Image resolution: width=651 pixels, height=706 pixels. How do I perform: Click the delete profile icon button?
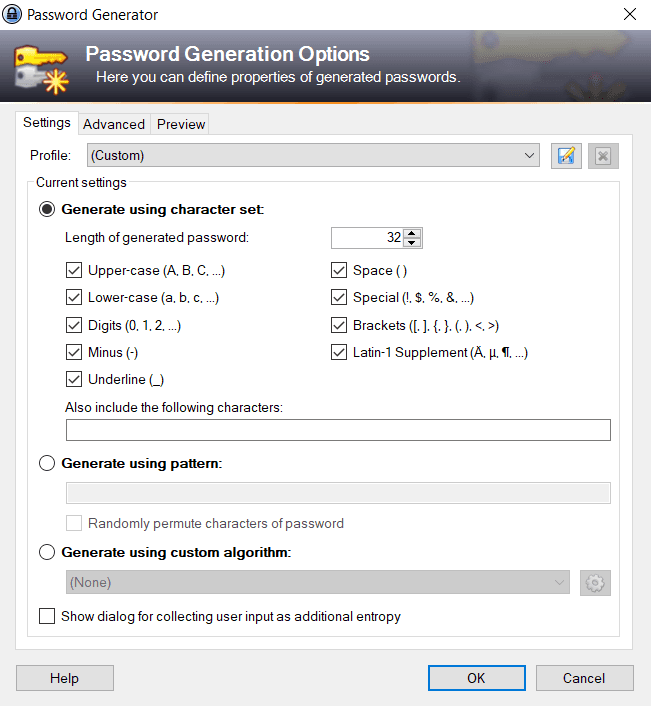click(604, 155)
